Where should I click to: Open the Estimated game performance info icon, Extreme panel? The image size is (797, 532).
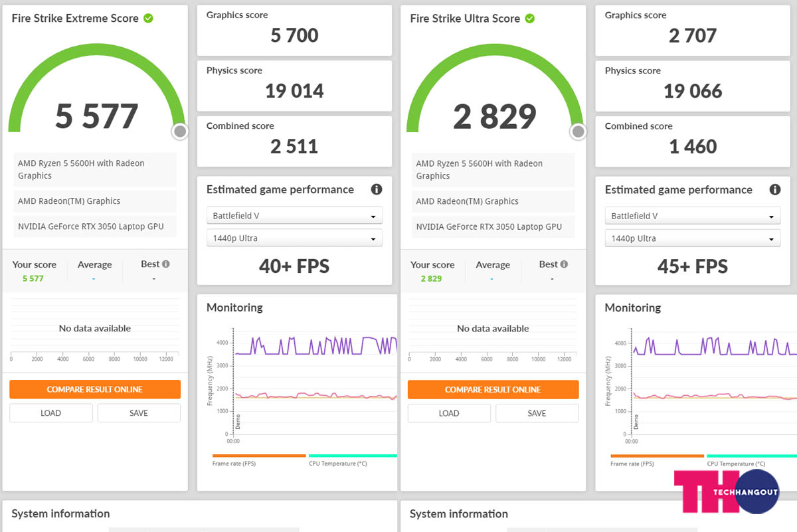point(377,189)
